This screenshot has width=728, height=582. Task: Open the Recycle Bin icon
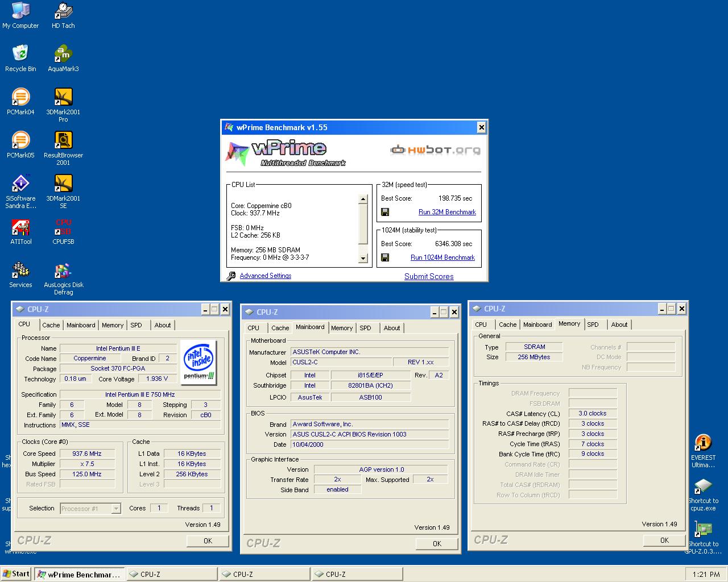(20, 59)
